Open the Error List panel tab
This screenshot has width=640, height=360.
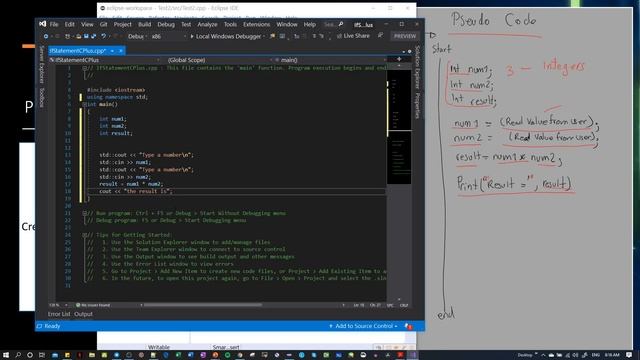(59, 314)
